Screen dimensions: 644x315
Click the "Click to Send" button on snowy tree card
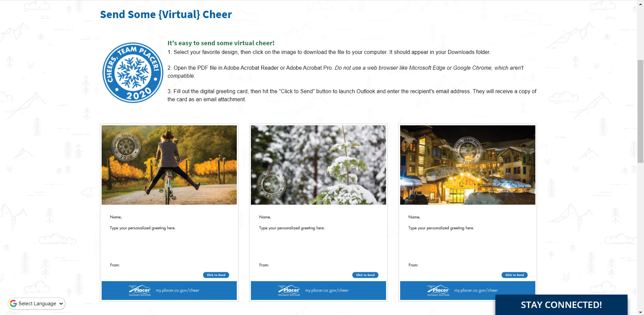pos(365,275)
